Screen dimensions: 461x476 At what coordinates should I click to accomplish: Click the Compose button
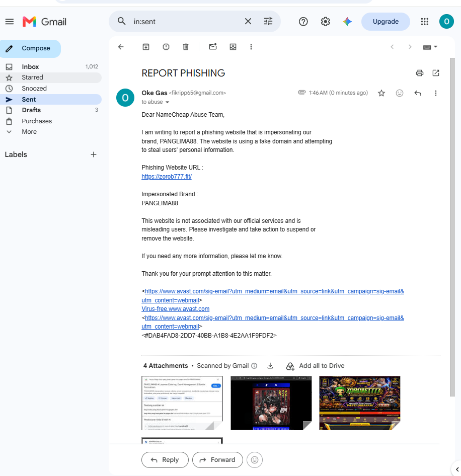tap(30, 49)
